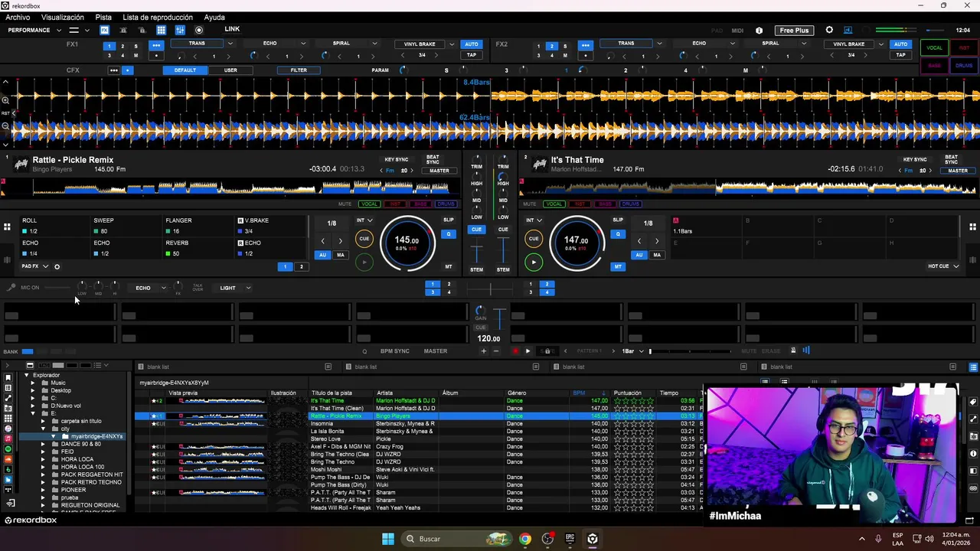Click the Beatsource icon in browser sidebar
The image size is (980, 551).
[8, 479]
